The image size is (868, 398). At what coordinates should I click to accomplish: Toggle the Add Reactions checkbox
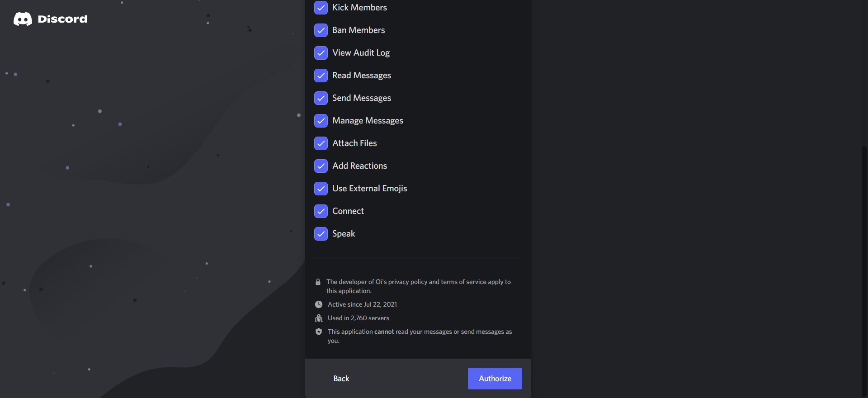(321, 166)
